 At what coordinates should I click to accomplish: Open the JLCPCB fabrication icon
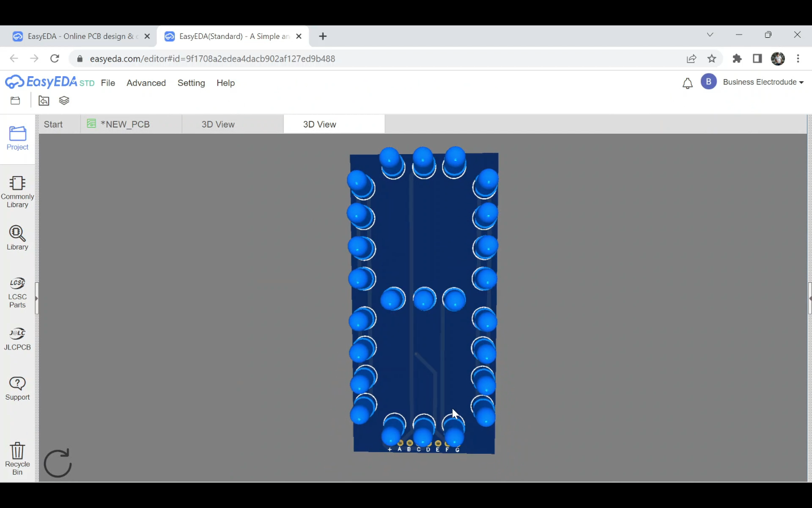tap(17, 338)
